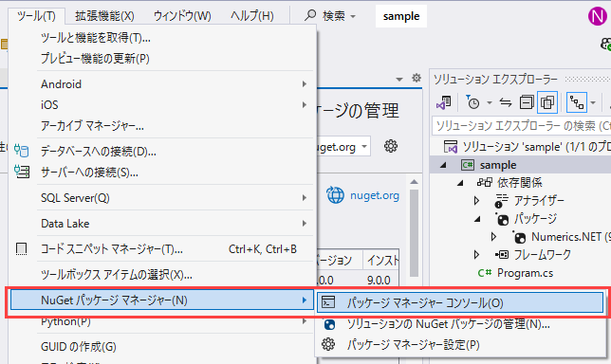Open the document tab list dropdown arrow
The height and width of the screenshot is (364, 611).
(x=399, y=80)
